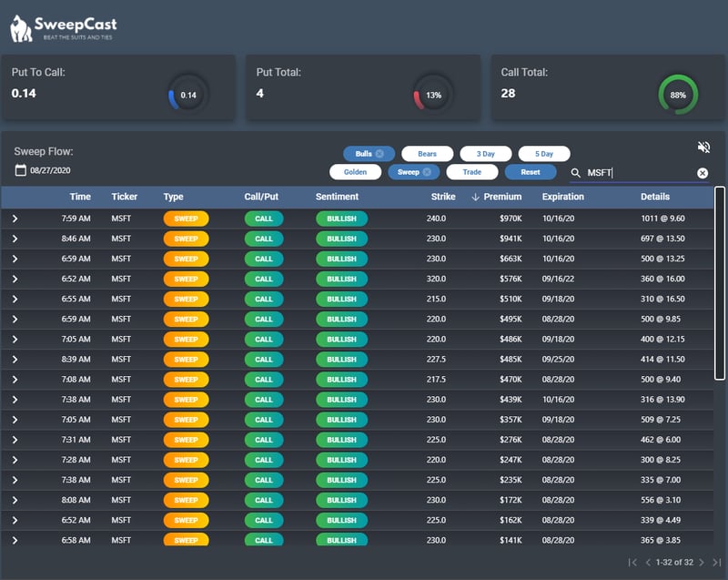Expand the $495K premium row
728x580 pixels.
click(15, 319)
